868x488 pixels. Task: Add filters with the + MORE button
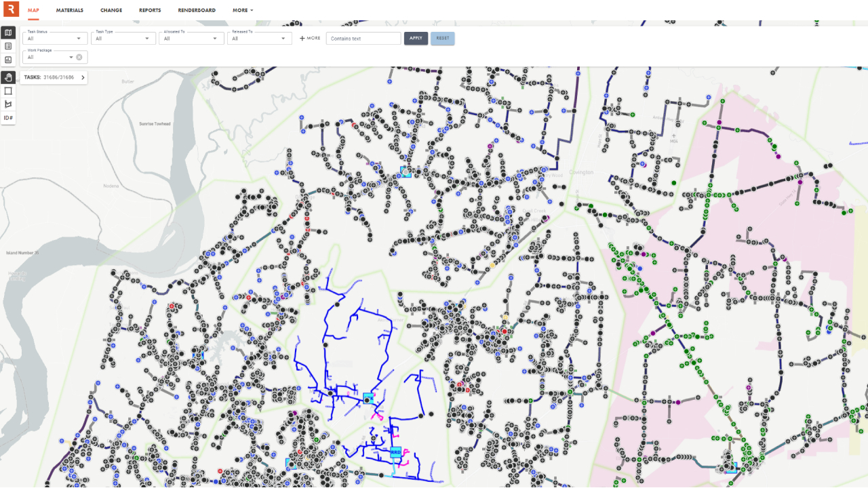point(310,38)
